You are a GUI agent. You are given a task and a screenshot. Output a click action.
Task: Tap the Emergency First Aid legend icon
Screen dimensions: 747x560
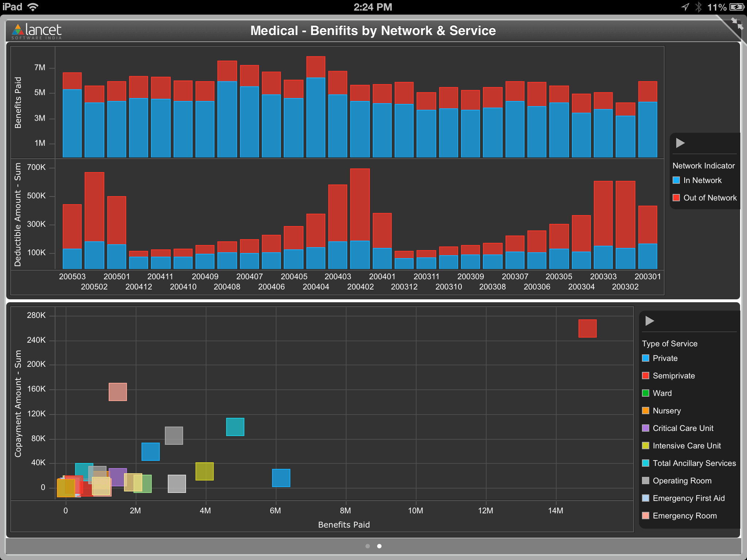(646, 498)
